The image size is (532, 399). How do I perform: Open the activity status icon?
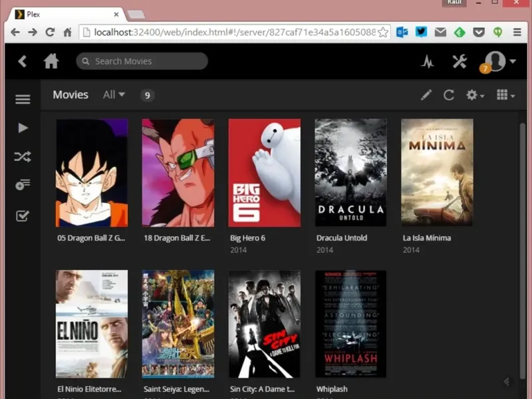(428, 62)
